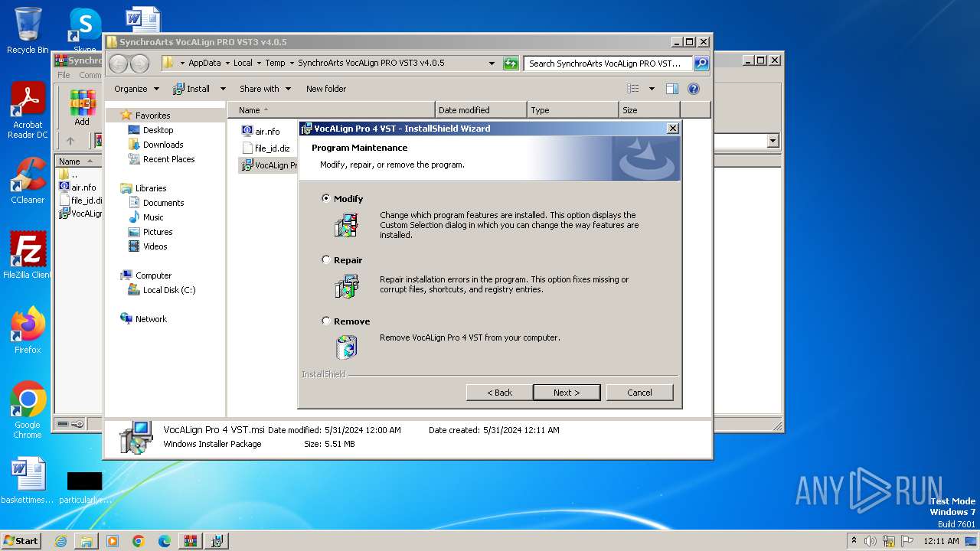The width and height of the screenshot is (980, 551).
Task: Cancel the InstallShield wizard
Action: click(639, 393)
